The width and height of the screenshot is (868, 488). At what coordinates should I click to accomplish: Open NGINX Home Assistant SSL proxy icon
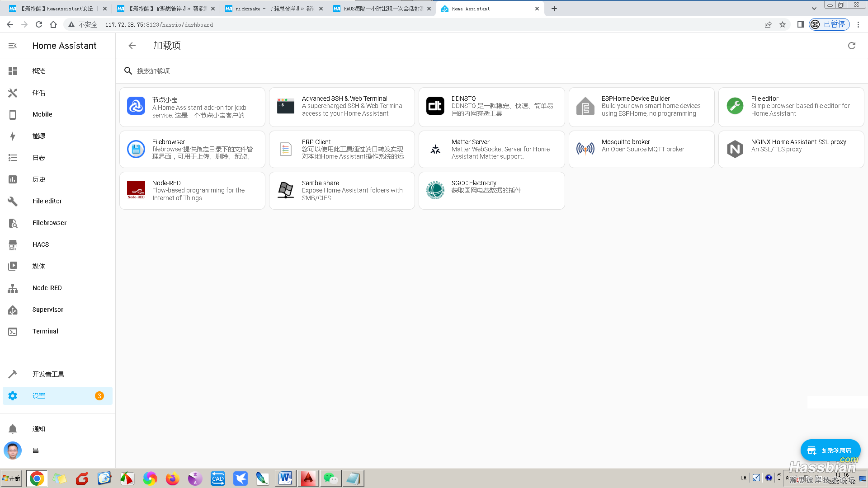735,149
